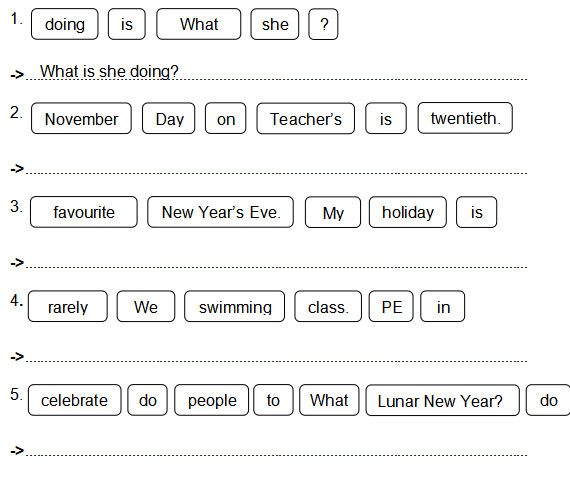Screen dimensions: 570x479
Task: Click the 'PE' word box
Action: pos(391,306)
